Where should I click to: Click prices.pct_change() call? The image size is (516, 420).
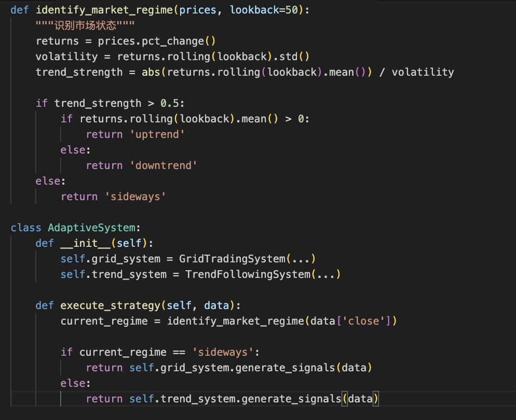tap(156, 41)
